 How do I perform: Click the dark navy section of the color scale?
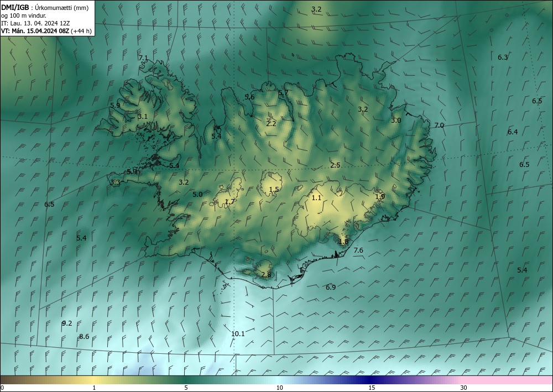pos(368,380)
